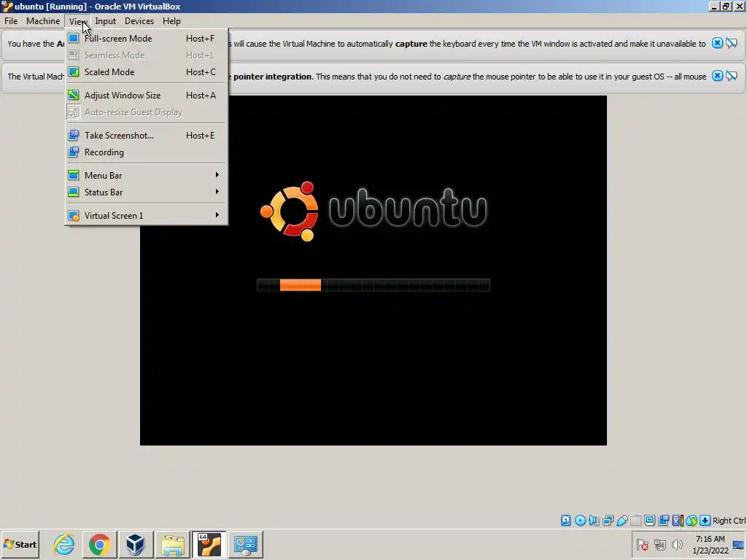Click the mouse integration status icon
Image resolution: width=747 pixels, height=560 pixels.
coord(692,521)
